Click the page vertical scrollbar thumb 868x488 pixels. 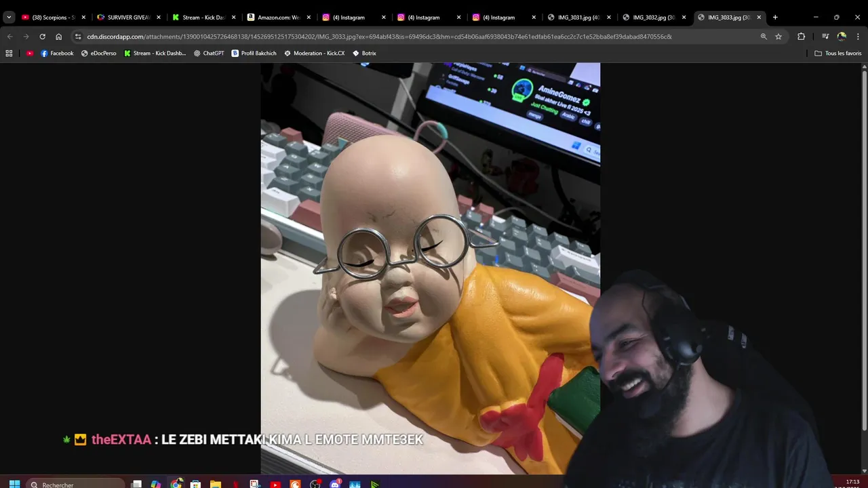[x=864, y=249]
